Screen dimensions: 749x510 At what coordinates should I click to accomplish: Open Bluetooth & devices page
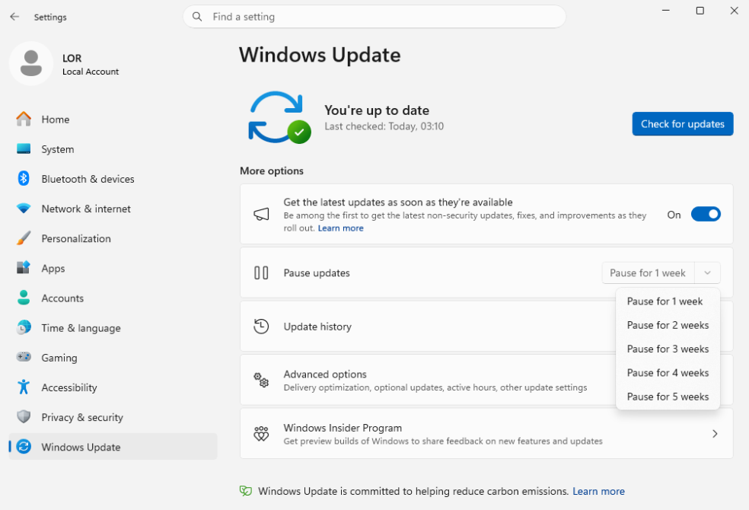tap(113, 179)
